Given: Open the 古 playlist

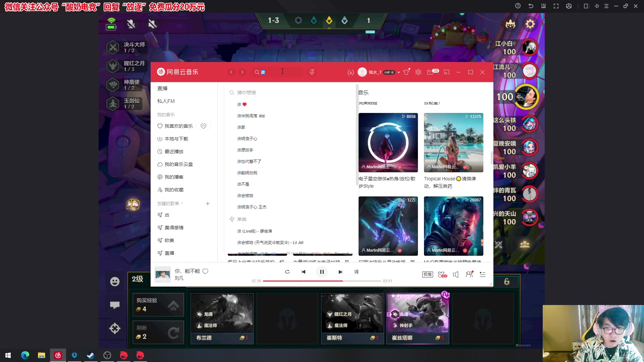Looking at the screenshot, I should point(163,215).
